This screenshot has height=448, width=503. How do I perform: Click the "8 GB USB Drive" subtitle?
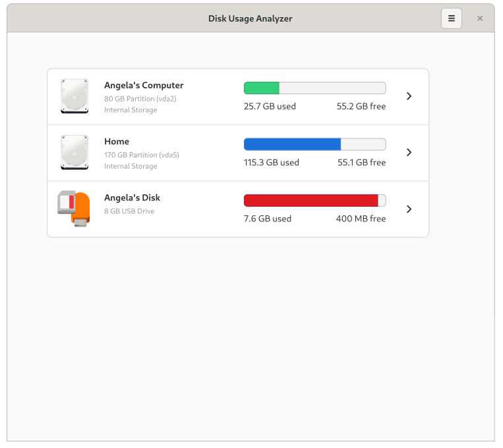point(129,211)
